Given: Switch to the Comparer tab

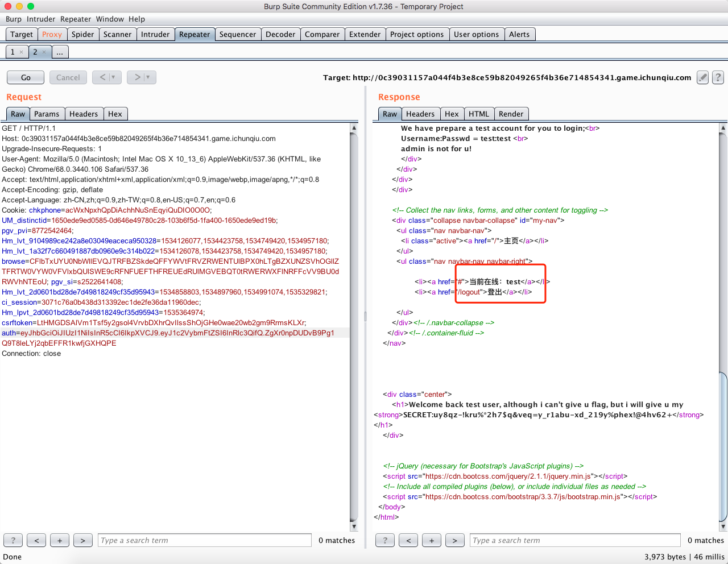Looking at the screenshot, I should [x=322, y=34].
